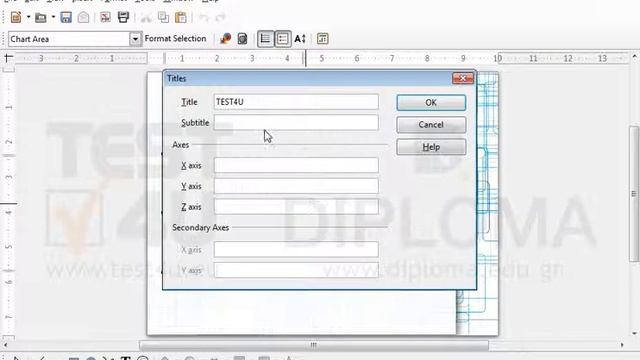
Task: Click the ruler corner tab-stop button
Action: tap(9, 58)
